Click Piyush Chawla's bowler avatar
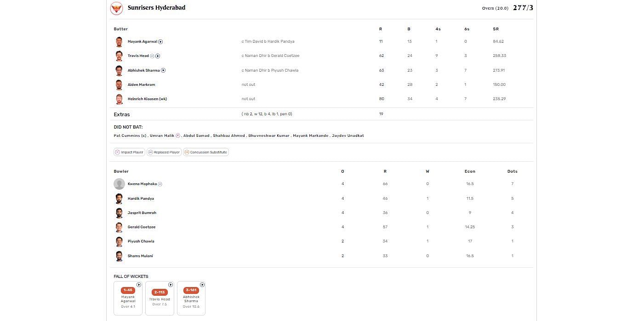The image size is (644, 321). pyautogui.click(x=119, y=242)
